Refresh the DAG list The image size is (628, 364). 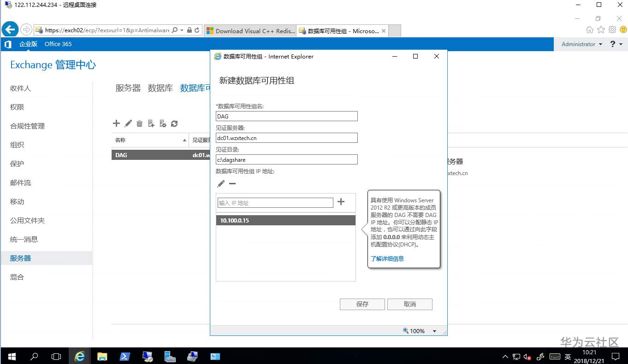coord(174,123)
